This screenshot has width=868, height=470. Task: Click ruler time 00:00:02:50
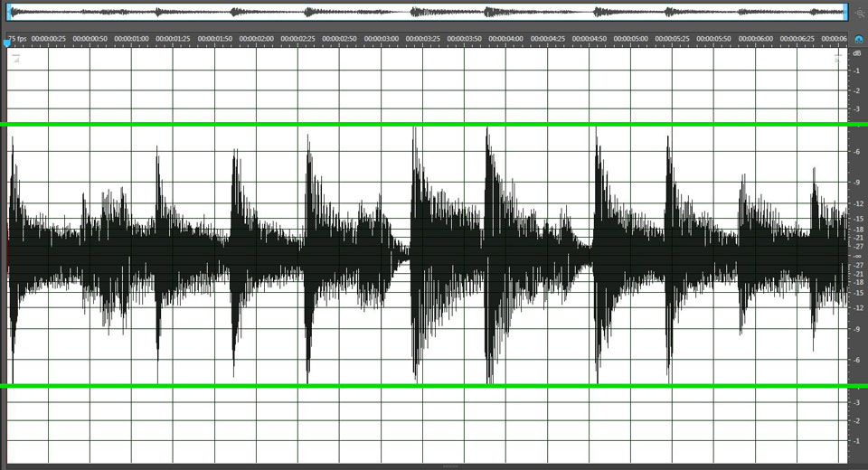pyautogui.click(x=339, y=39)
